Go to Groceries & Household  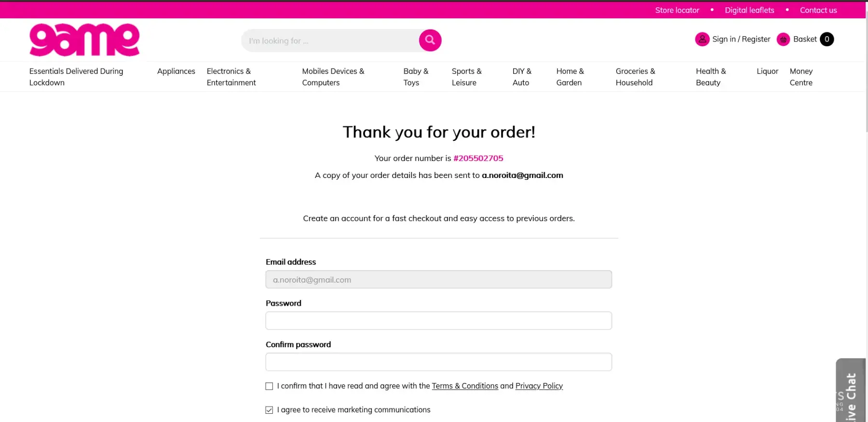click(635, 77)
